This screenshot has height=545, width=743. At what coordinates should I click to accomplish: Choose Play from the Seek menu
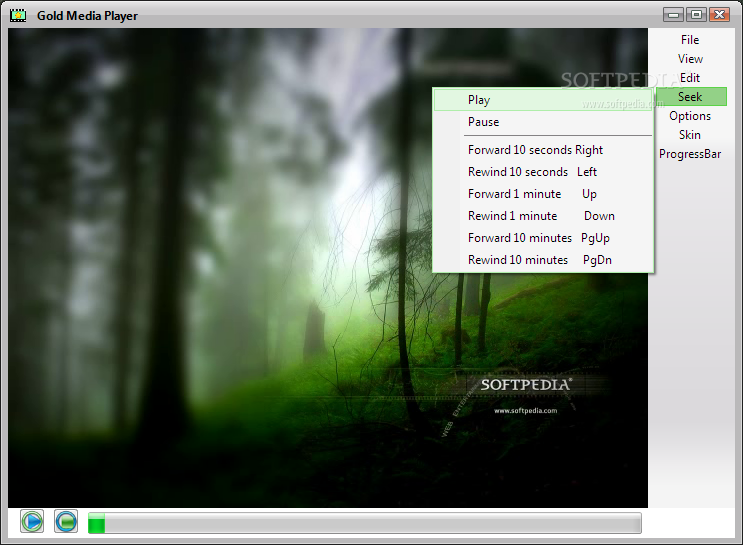tap(543, 100)
